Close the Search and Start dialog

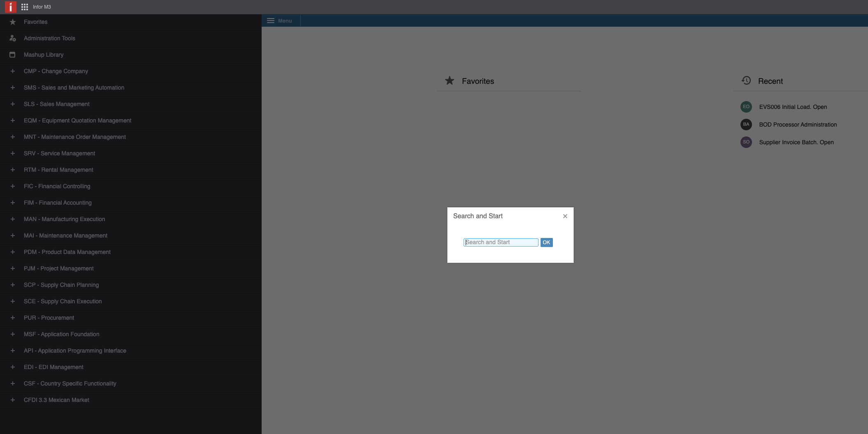pyautogui.click(x=565, y=216)
